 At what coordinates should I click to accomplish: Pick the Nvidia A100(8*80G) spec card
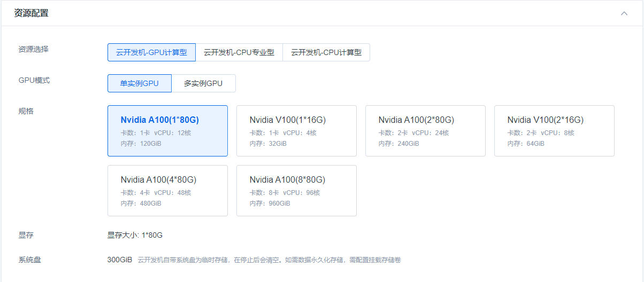coord(296,191)
